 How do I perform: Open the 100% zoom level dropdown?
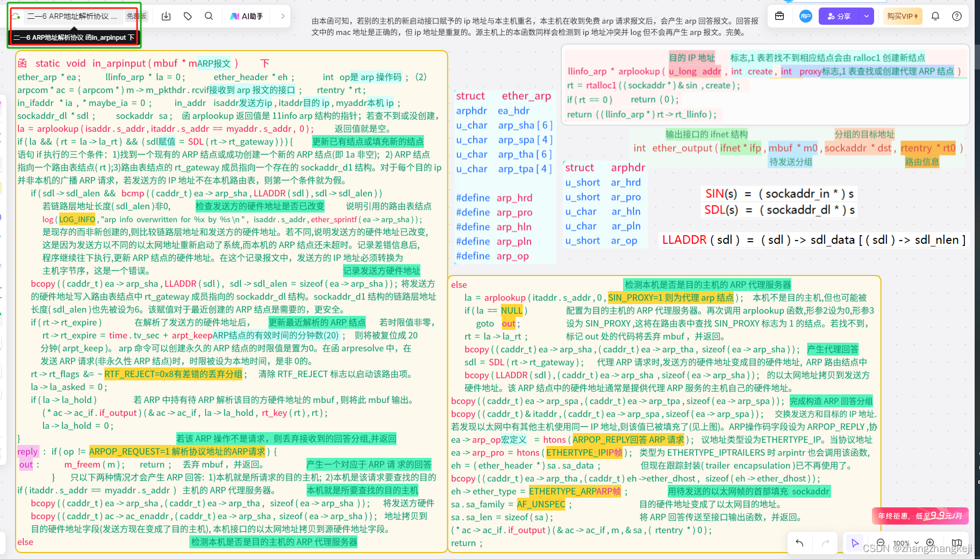click(906, 543)
